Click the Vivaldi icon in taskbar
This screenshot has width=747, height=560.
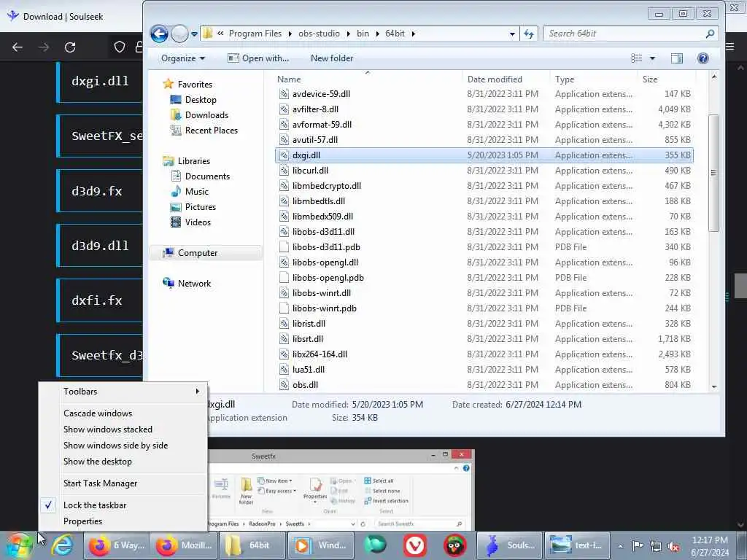tap(415, 545)
